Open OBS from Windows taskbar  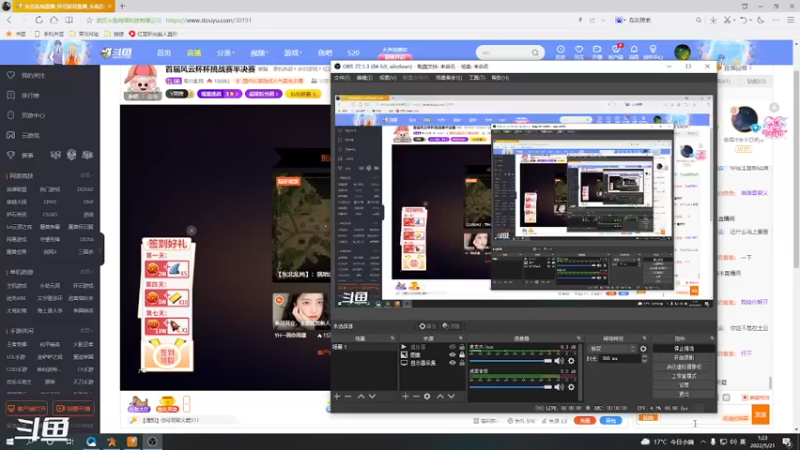click(152, 441)
